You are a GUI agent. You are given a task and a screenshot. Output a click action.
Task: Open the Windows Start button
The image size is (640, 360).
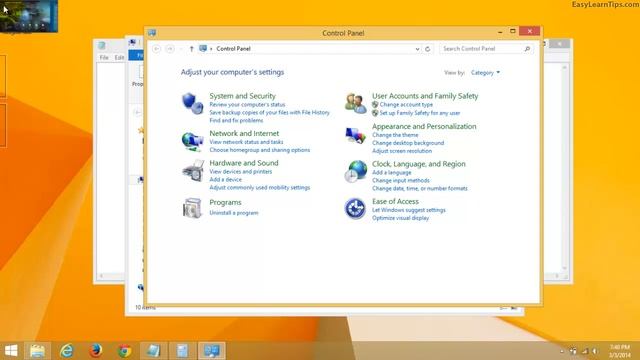[x=11, y=351]
